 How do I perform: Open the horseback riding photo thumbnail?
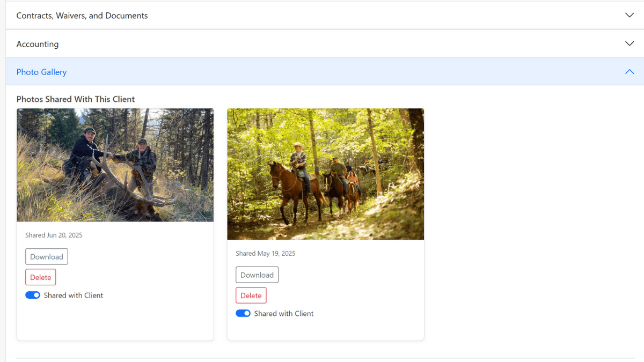point(325,174)
